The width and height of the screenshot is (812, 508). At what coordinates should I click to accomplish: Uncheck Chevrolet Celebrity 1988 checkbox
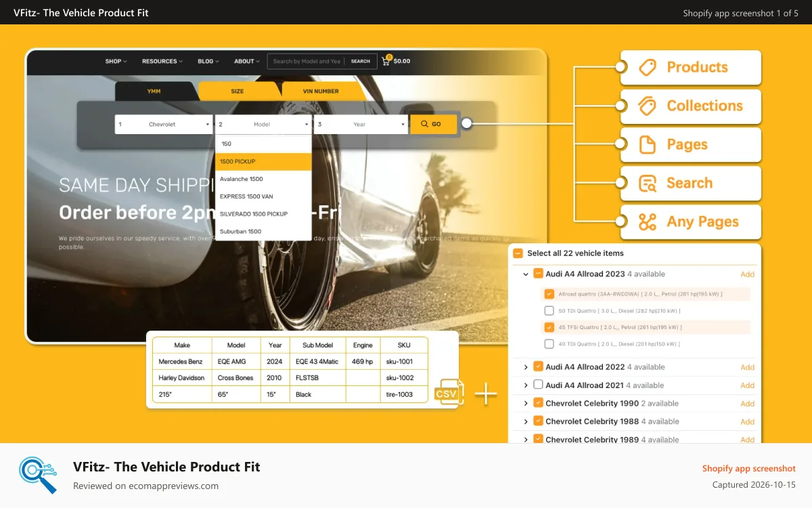[x=538, y=421]
